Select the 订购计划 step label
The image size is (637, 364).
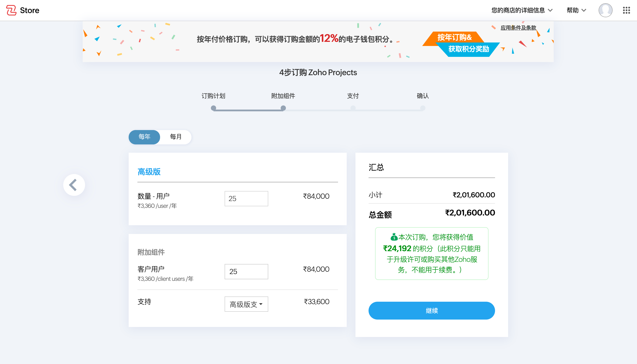tap(213, 96)
